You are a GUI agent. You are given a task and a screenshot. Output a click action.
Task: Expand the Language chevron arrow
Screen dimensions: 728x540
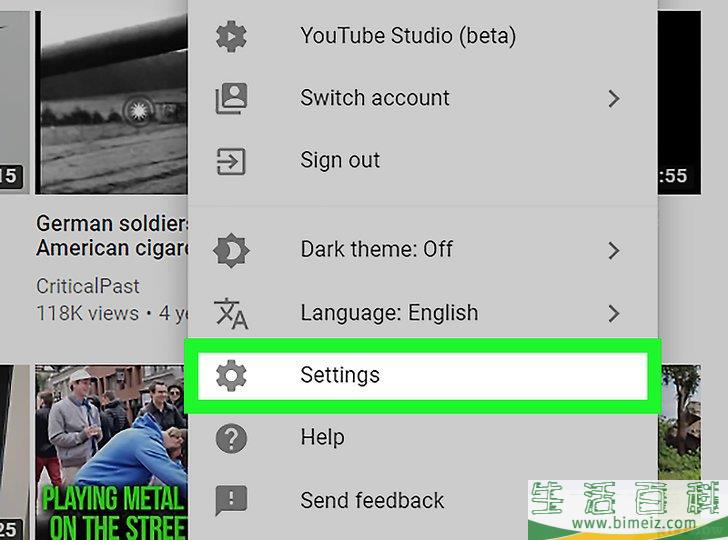pyautogui.click(x=614, y=313)
